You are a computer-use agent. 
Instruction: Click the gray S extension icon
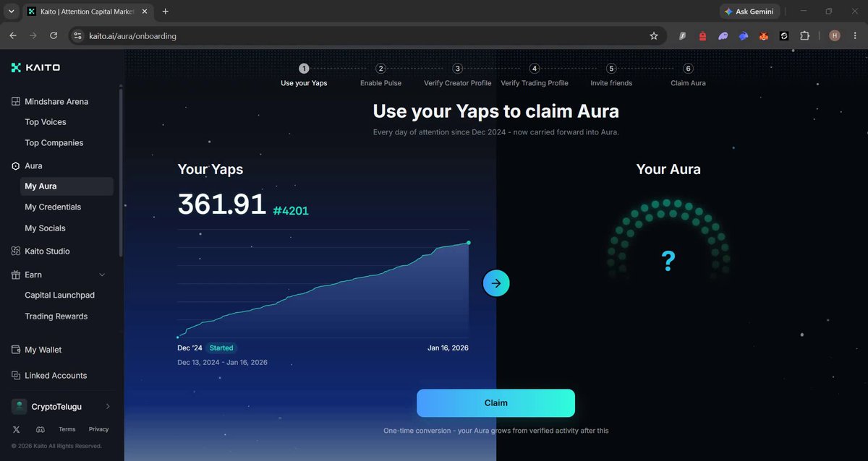[682, 35]
